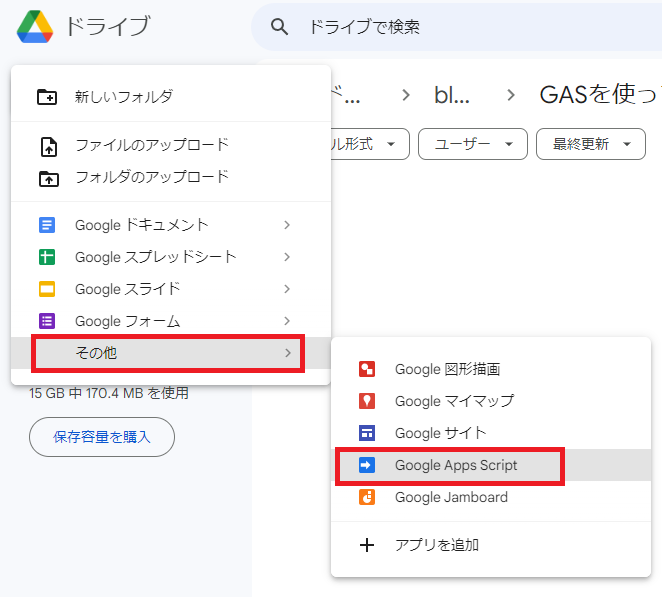Click the orange Jamboard icon
This screenshot has width=662, height=597.
[366, 497]
